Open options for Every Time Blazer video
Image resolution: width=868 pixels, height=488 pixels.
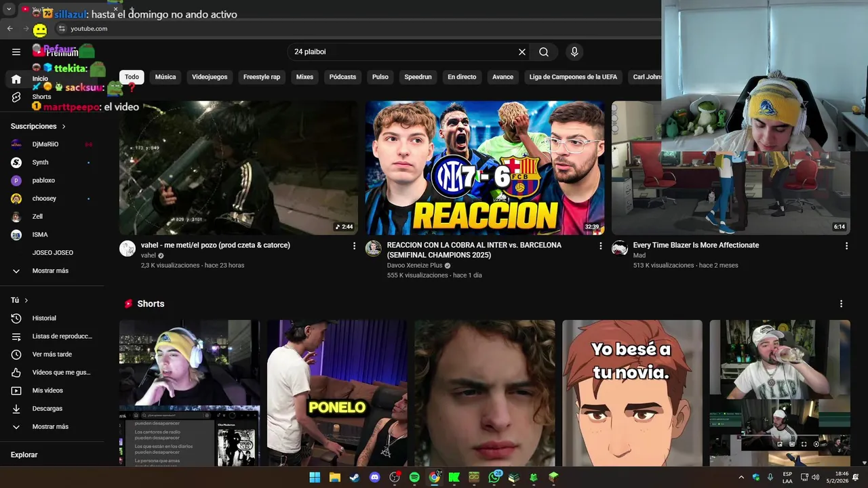click(x=846, y=246)
